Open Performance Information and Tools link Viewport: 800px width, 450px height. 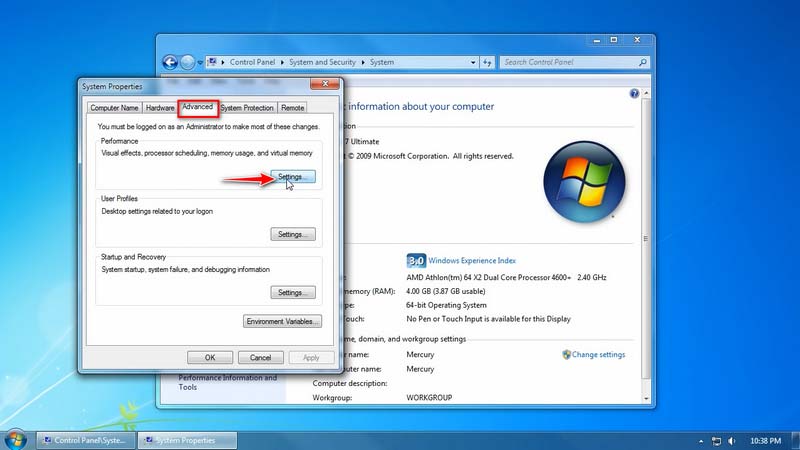pyautogui.click(x=228, y=382)
